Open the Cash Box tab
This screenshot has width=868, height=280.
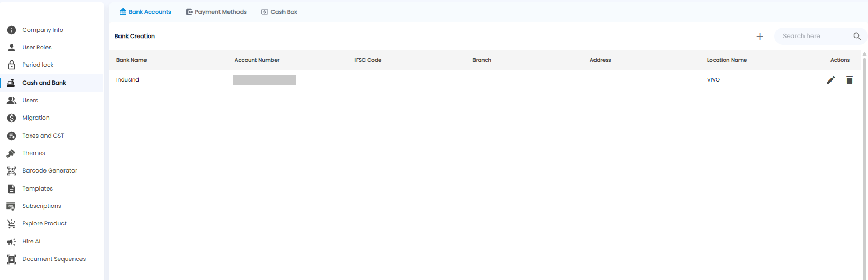279,12
